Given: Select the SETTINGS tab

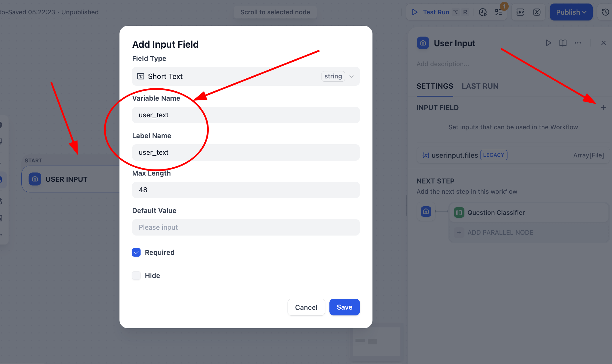Looking at the screenshot, I should pos(435,86).
